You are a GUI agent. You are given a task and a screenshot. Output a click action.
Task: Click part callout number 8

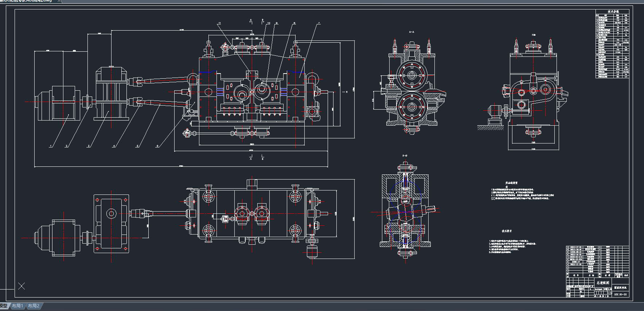294,23
